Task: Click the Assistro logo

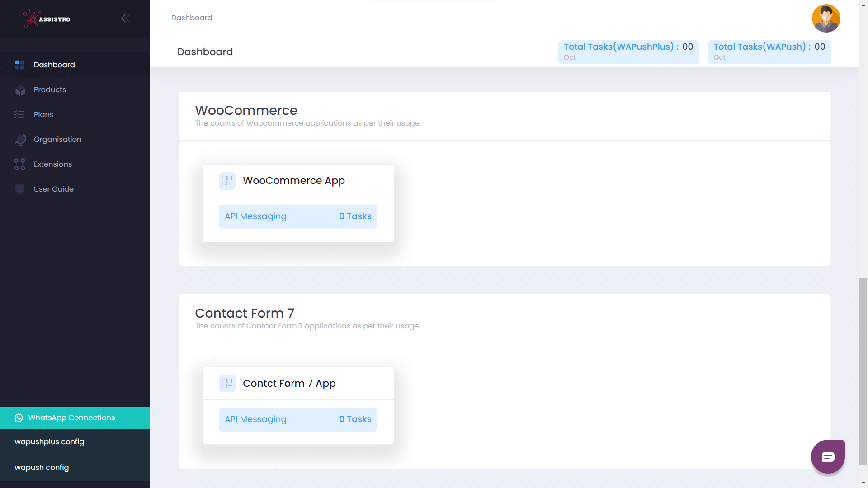Action: coord(47,19)
